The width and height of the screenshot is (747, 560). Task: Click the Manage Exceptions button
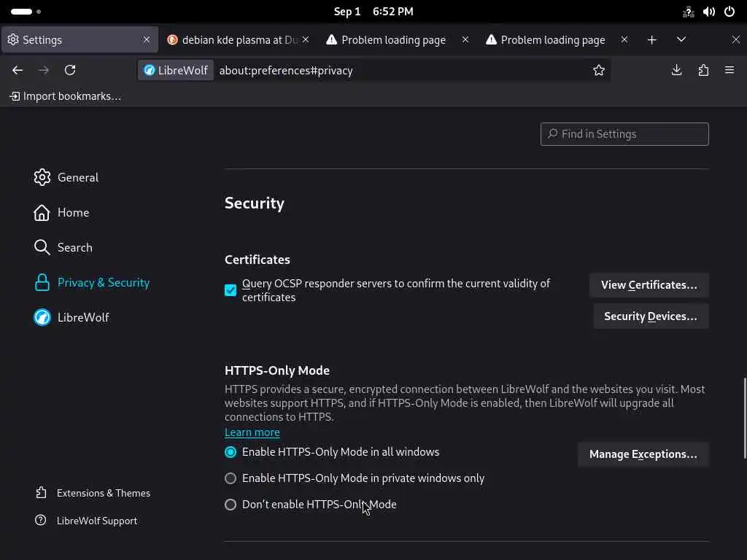click(x=643, y=454)
